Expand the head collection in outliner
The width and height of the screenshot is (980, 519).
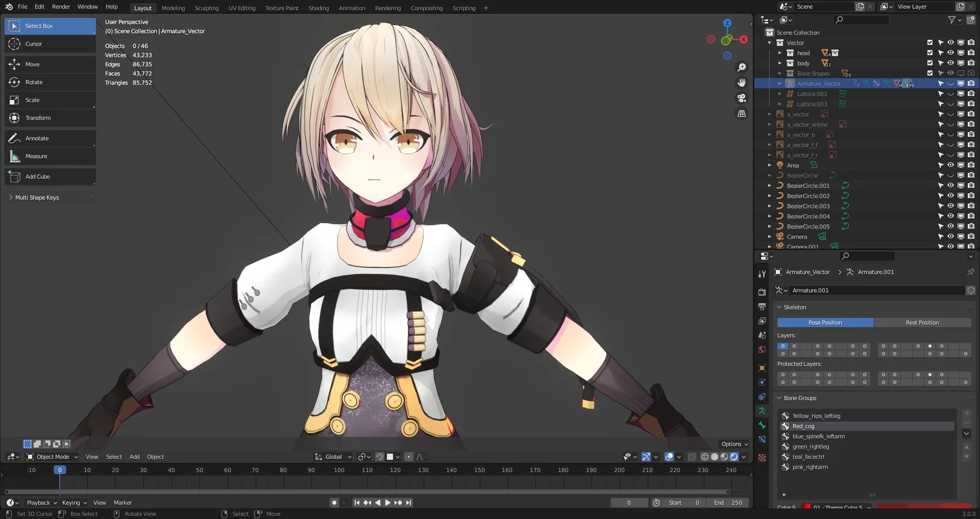780,53
